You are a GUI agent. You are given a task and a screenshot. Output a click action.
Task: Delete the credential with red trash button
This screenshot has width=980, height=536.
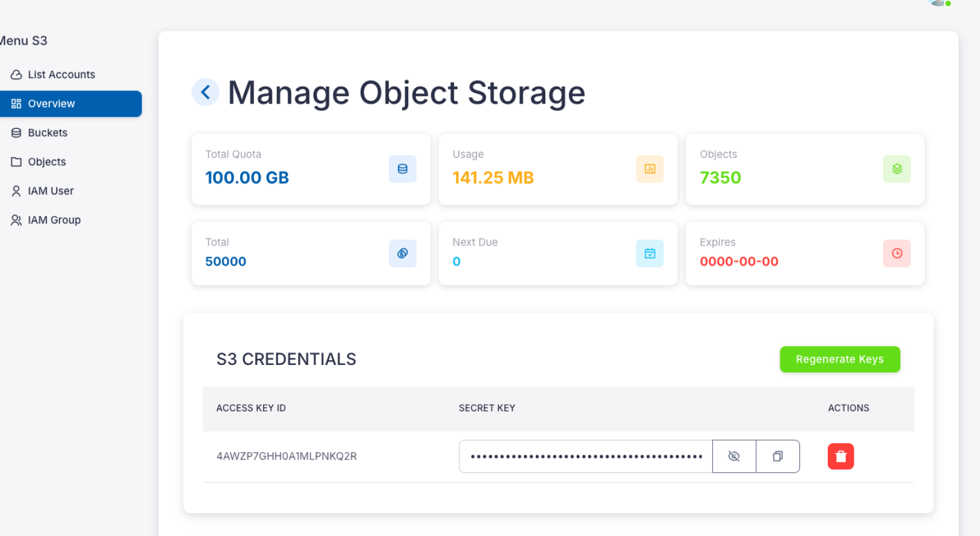click(841, 457)
